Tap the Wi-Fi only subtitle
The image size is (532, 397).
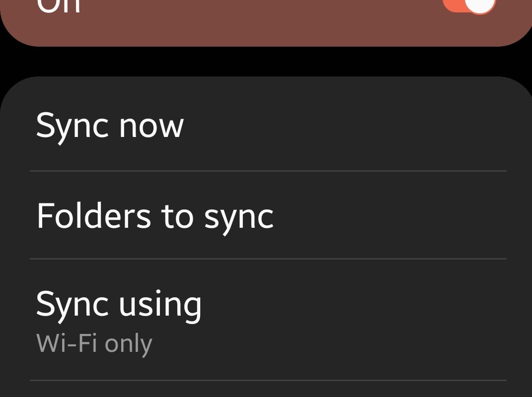(x=94, y=343)
